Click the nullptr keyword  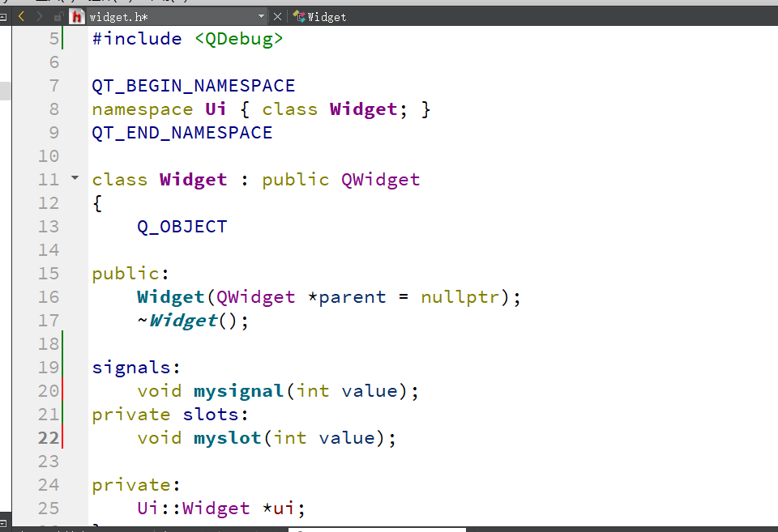point(460,297)
